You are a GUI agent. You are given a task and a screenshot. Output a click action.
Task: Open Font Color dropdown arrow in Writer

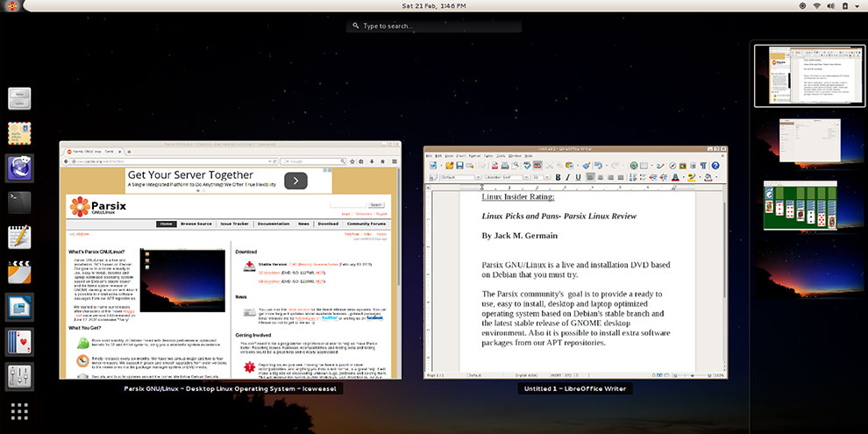tap(684, 177)
